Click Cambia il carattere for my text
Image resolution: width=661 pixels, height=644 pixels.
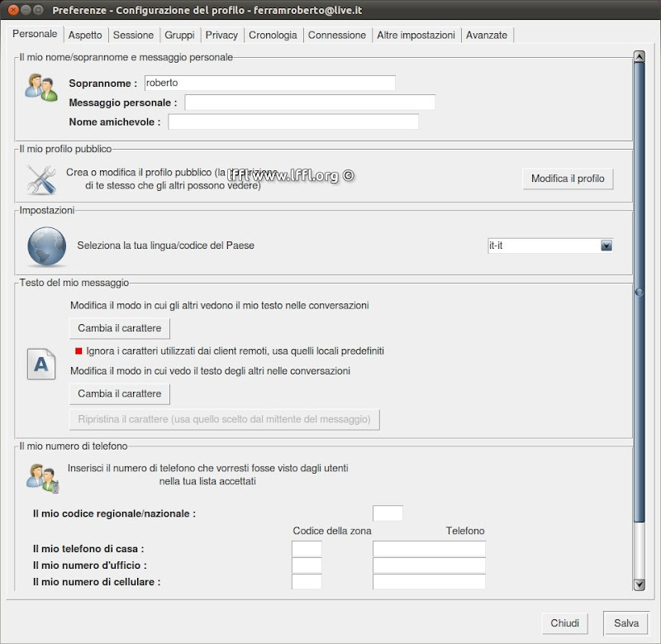tap(119, 328)
